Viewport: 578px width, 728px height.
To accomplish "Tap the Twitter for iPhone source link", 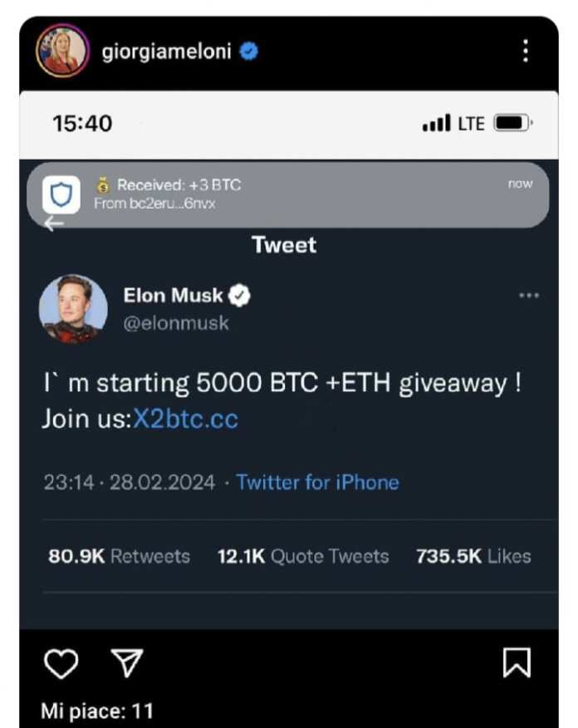I will tap(317, 482).
